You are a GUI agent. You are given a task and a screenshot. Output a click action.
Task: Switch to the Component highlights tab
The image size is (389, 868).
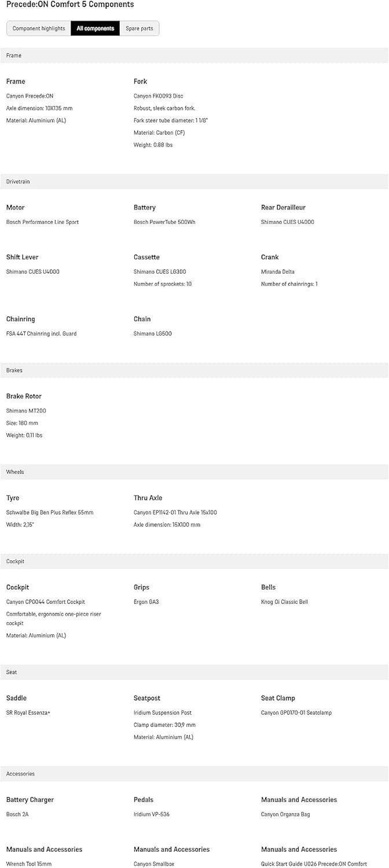click(x=39, y=28)
